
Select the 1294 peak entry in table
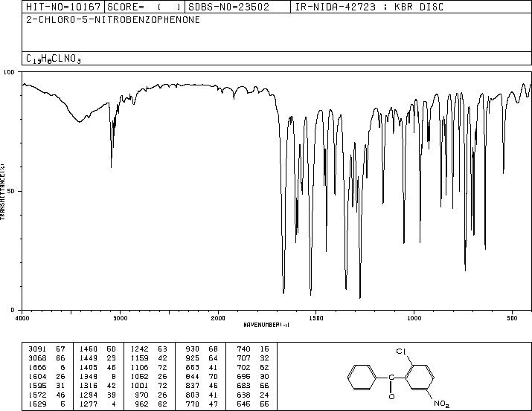(x=97, y=395)
